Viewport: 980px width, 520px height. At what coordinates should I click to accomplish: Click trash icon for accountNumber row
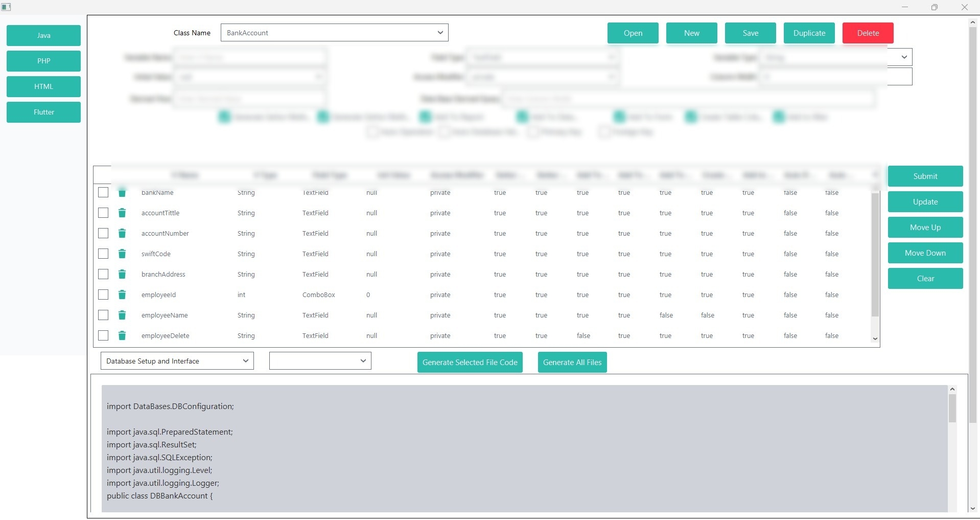click(122, 233)
